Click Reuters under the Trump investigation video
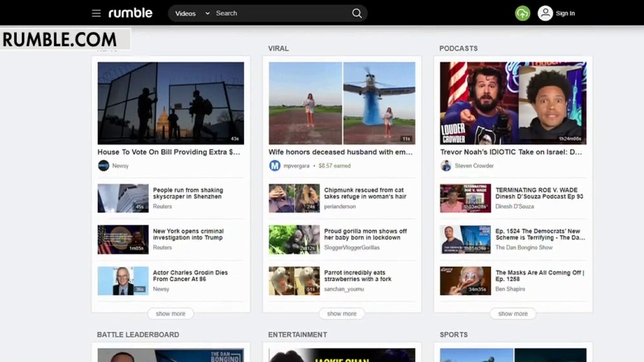 coord(162,248)
